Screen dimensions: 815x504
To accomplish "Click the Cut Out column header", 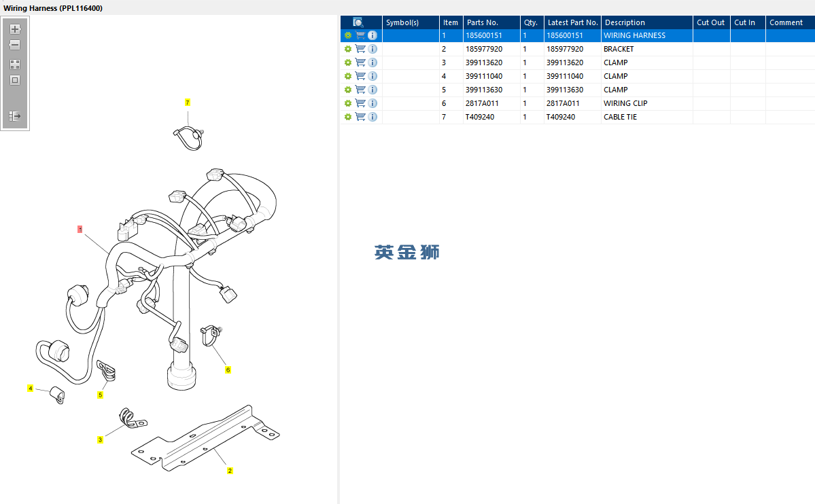I will (712, 22).
